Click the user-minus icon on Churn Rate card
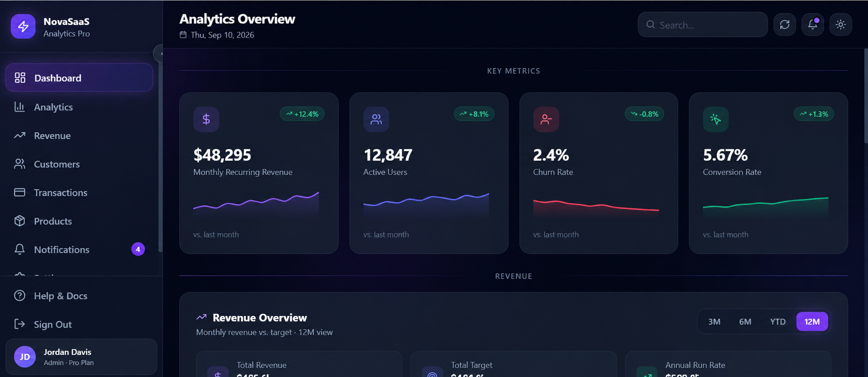Viewport: 868px width, 377px height. [546, 119]
